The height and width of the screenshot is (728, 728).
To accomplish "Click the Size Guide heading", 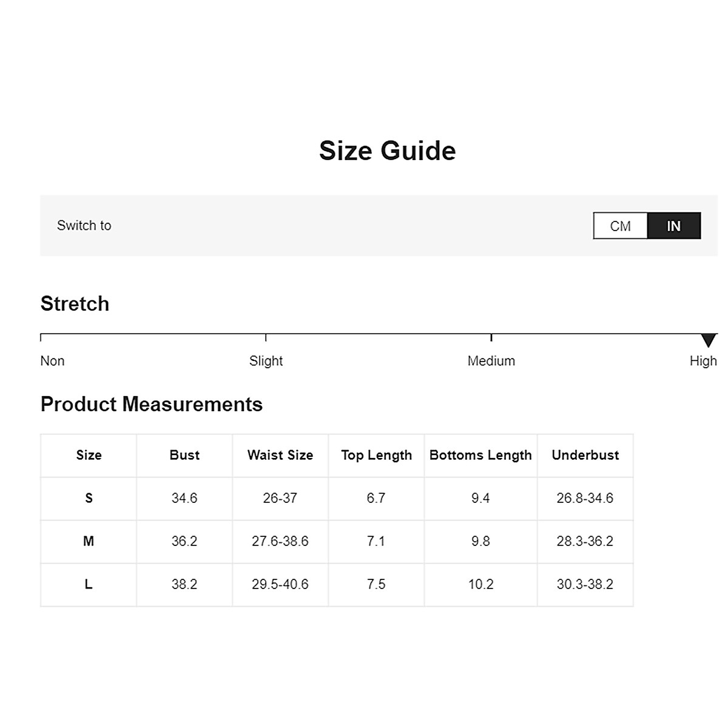I will click(387, 150).
